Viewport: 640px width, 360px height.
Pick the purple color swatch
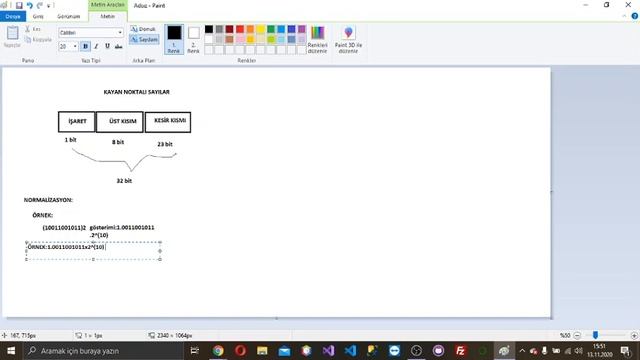point(302,29)
